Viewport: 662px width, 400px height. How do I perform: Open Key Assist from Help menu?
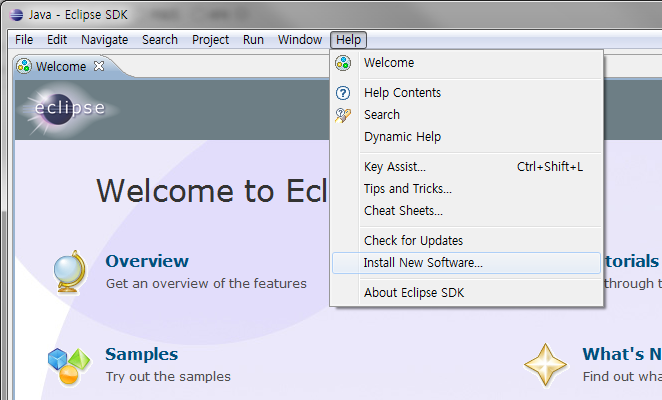click(466, 166)
